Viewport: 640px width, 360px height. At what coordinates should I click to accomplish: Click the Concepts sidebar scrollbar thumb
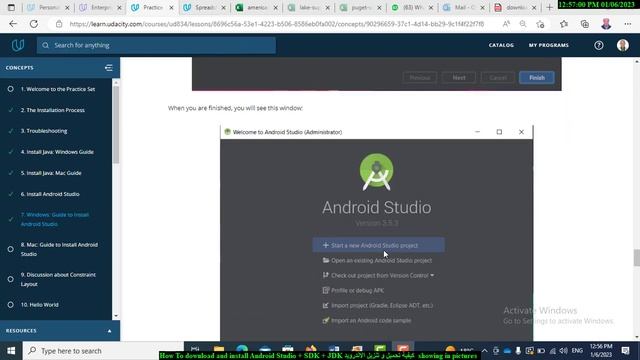point(116,124)
